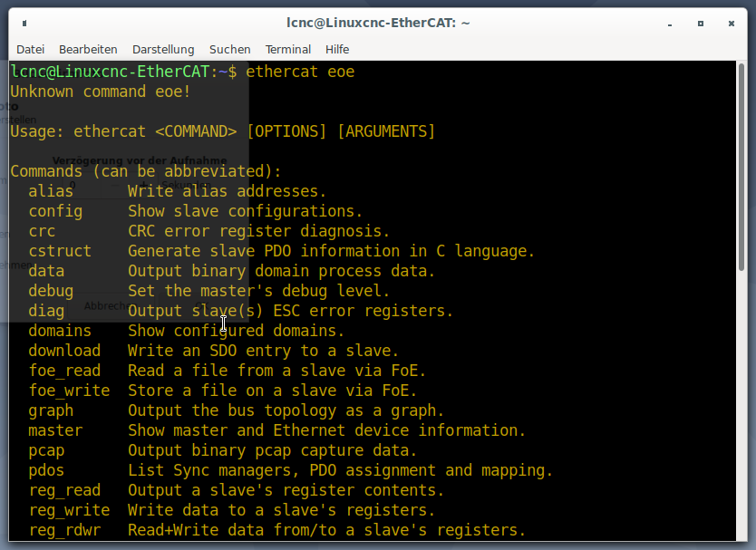Open the Bearbeiten menu

[88, 50]
